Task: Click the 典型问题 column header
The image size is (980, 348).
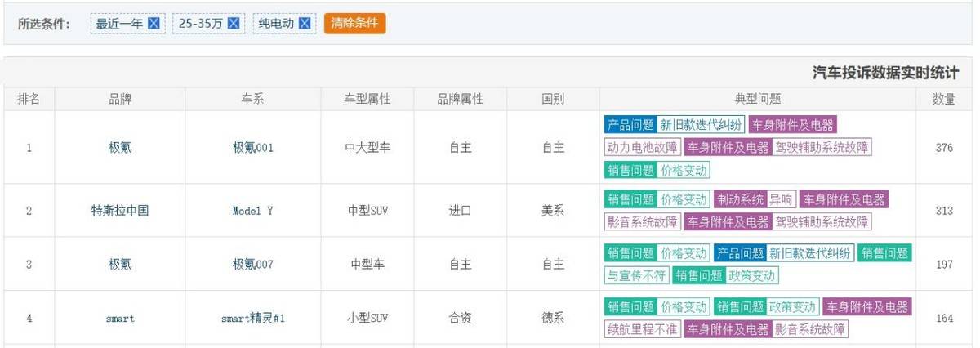Action: coord(758,100)
